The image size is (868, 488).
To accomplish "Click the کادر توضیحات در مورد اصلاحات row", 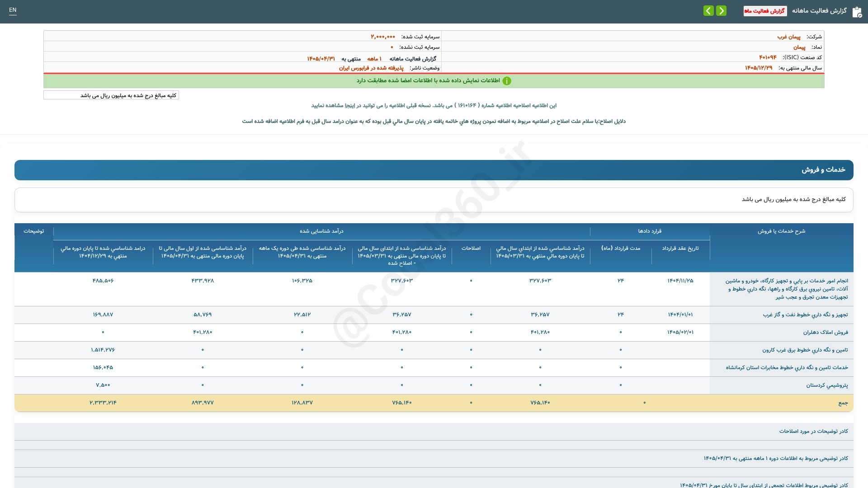I will coord(434,432).
